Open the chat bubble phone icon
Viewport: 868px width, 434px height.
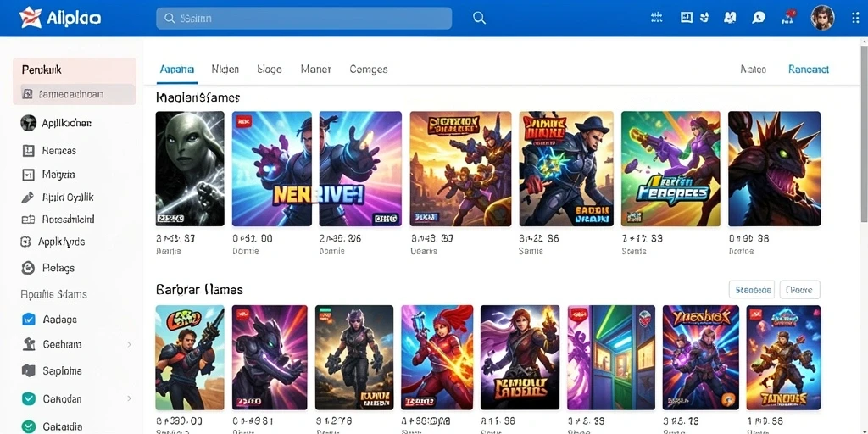point(759,18)
